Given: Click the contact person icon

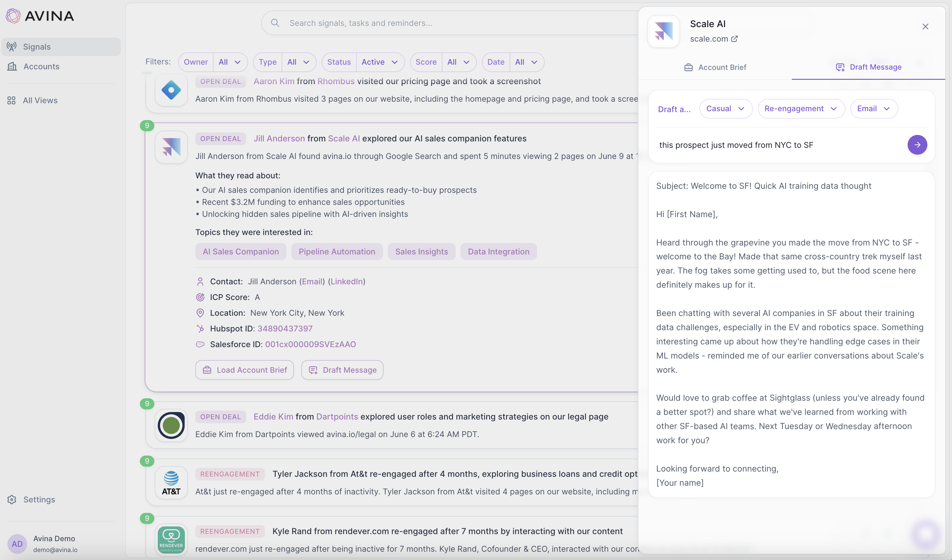Looking at the screenshot, I should pos(200,281).
